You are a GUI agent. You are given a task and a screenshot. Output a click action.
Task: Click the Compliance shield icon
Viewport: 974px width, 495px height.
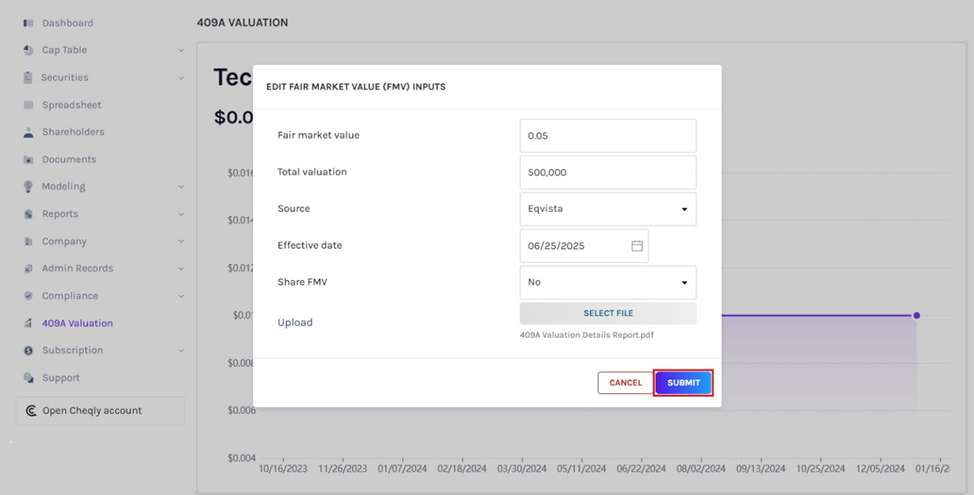click(28, 296)
